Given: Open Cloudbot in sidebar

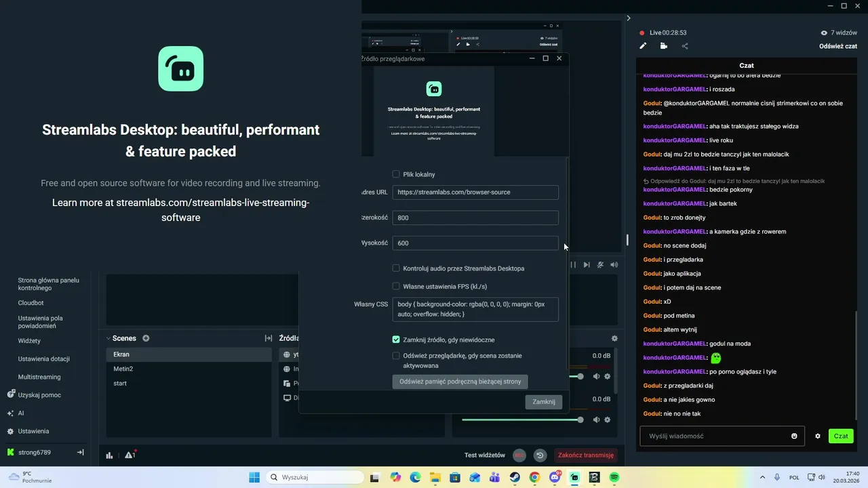Looking at the screenshot, I should (x=31, y=303).
